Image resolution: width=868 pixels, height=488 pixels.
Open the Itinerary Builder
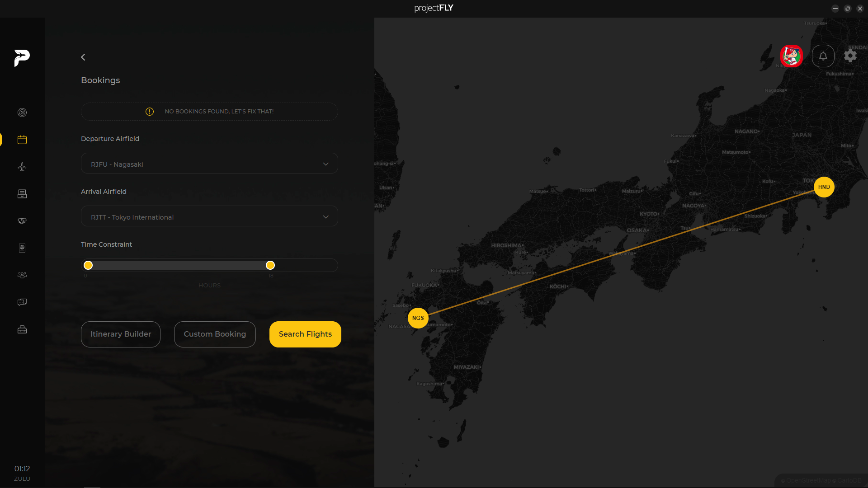tap(120, 334)
